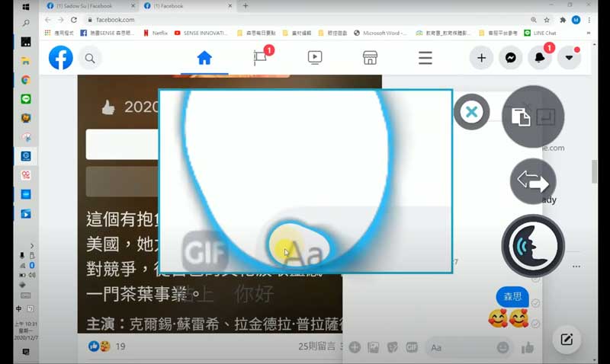This screenshot has height=364, width=610.
Task: Choose a sticker in the chat window
Action: tap(392, 347)
